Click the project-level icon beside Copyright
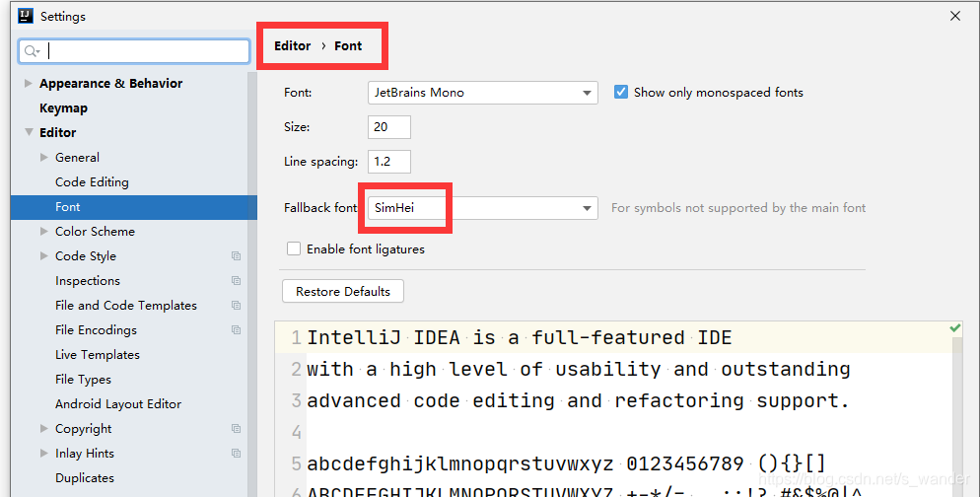 tap(236, 428)
